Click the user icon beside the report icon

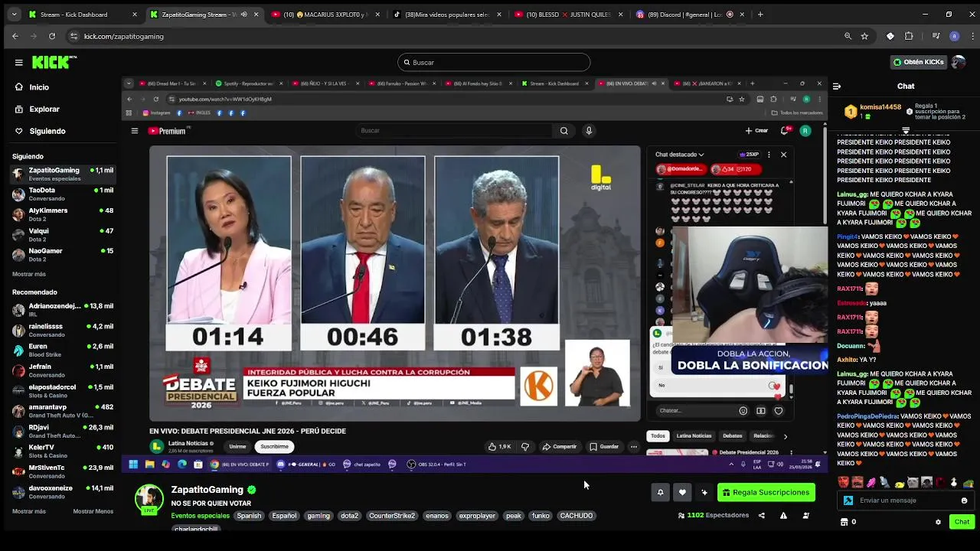click(805, 516)
